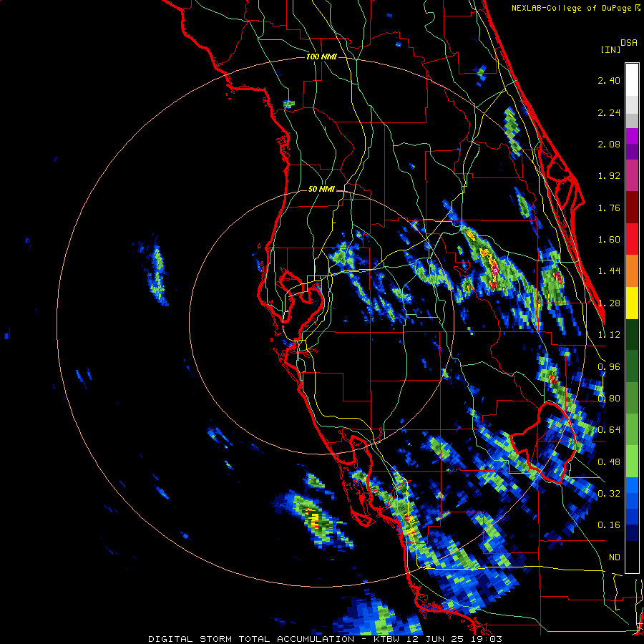
Task: Click the 100 NMI range ring label
Action: 321,57
